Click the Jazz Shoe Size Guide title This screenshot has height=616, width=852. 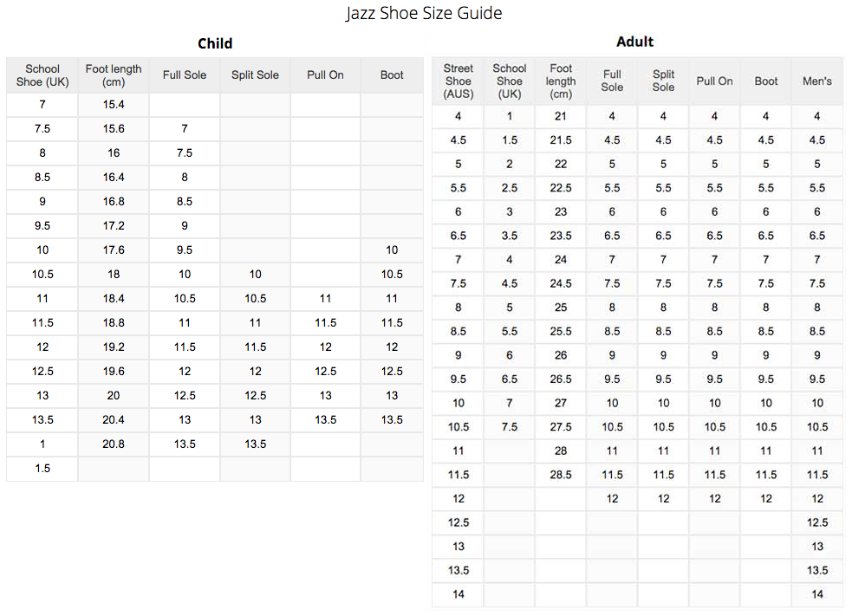424,12
